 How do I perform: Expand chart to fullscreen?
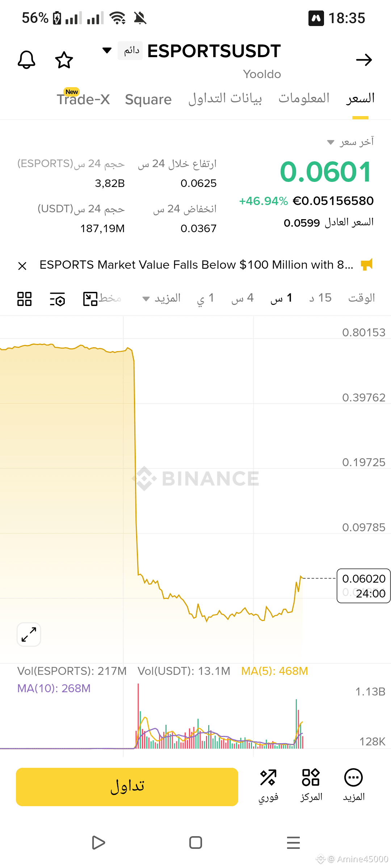click(x=29, y=634)
